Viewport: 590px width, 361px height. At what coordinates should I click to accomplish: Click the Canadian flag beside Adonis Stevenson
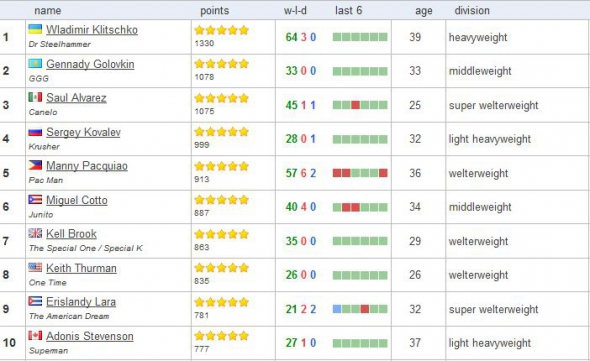point(35,335)
